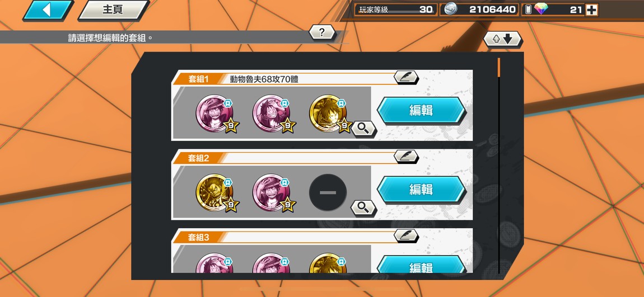Click the orange scrollbar handle of set list
Viewport: 644px width, 297px height.
pos(499,67)
